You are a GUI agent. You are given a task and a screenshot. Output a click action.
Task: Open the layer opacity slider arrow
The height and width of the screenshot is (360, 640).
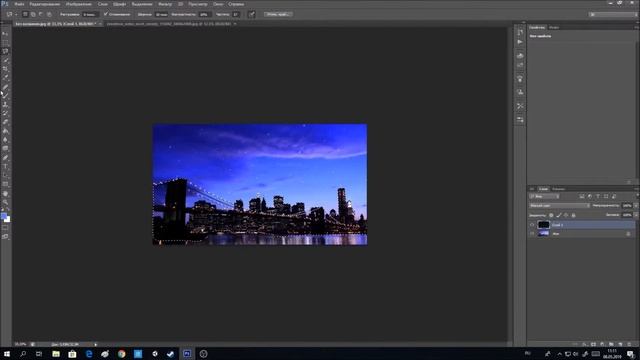tap(636, 206)
